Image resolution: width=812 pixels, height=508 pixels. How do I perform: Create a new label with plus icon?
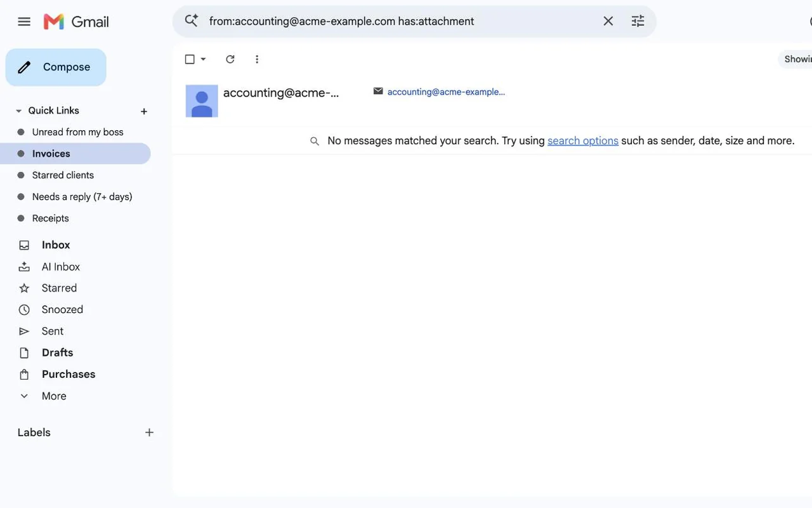click(149, 432)
